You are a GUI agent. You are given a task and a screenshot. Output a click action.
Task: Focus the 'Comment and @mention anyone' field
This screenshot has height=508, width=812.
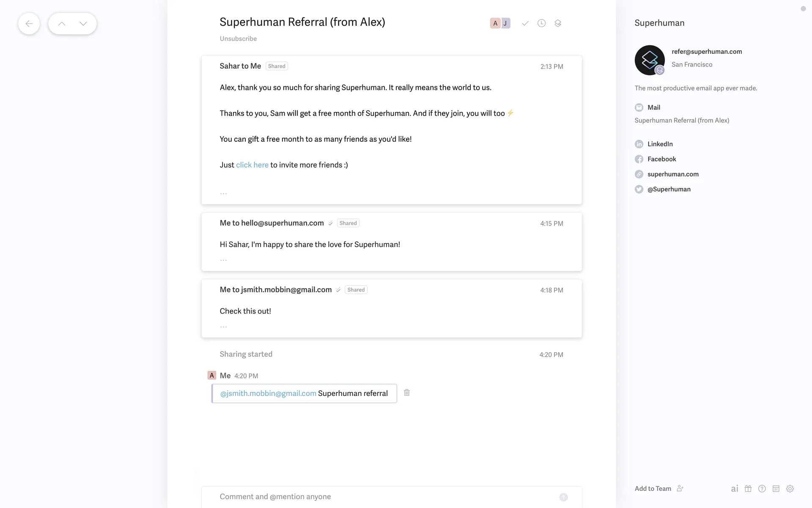click(x=381, y=497)
